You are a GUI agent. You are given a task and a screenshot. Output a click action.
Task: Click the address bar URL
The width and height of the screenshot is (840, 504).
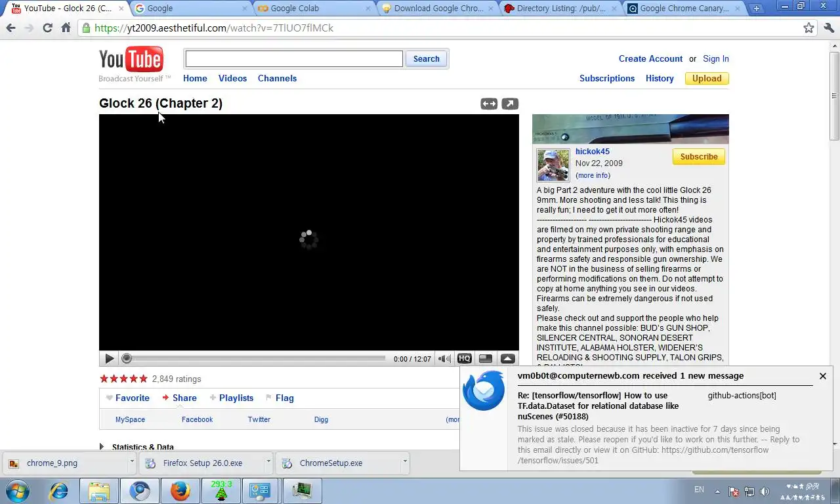214,28
